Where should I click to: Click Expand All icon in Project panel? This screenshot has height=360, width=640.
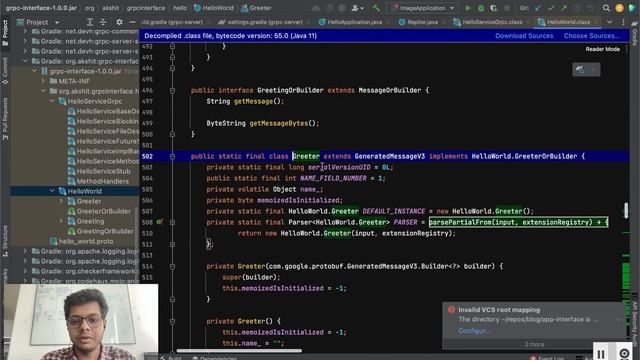coord(90,22)
